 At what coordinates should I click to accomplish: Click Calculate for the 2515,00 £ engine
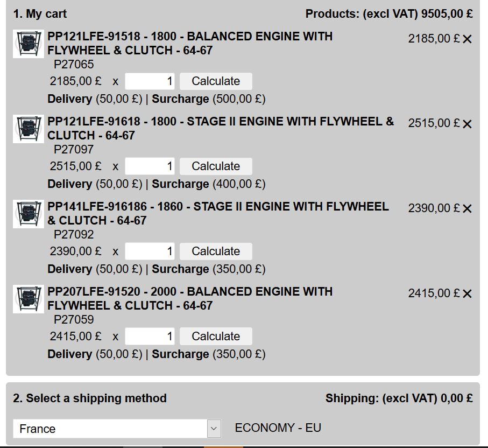point(216,166)
